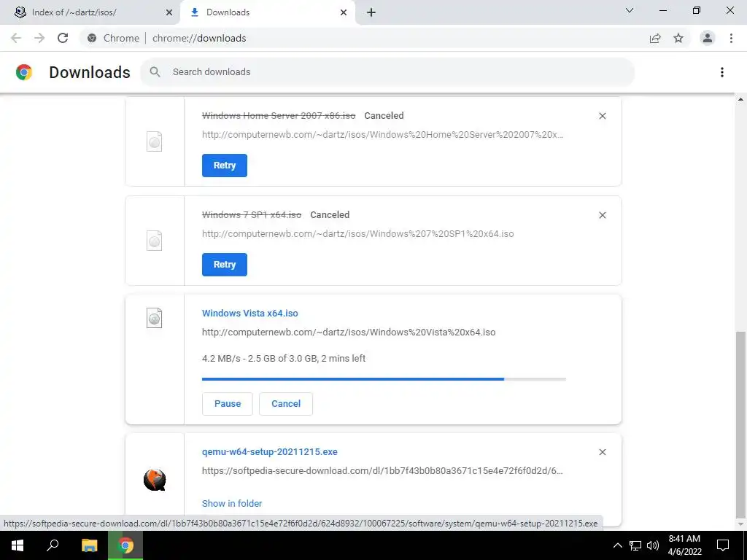The image size is (747, 560).
Task: Click the Windows Home Server file icon
Action: tap(155, 141)
